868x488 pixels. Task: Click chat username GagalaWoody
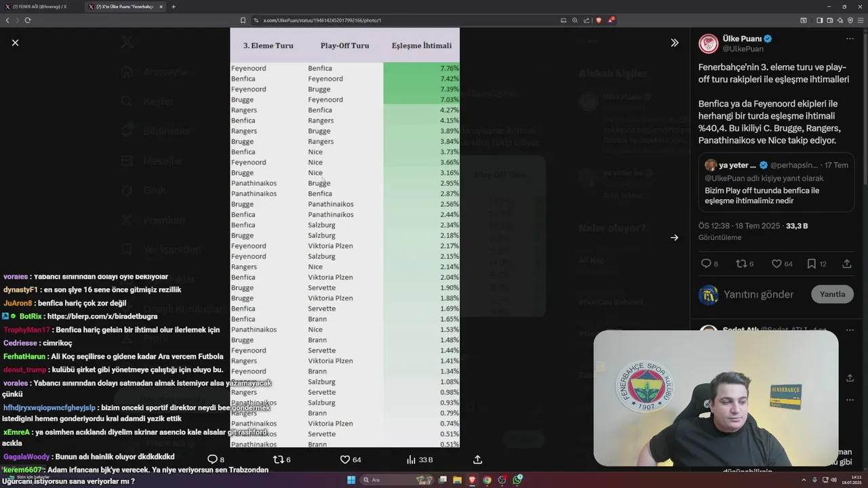pos(25,457)
